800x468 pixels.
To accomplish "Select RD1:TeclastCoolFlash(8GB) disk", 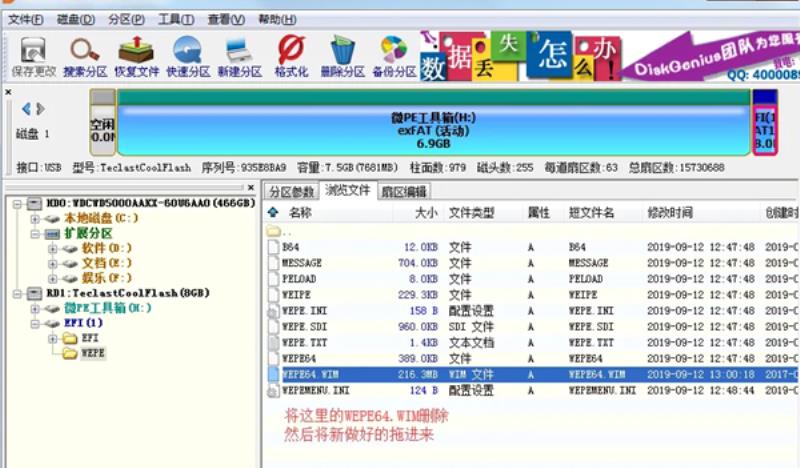I will [x=128, y=293].
